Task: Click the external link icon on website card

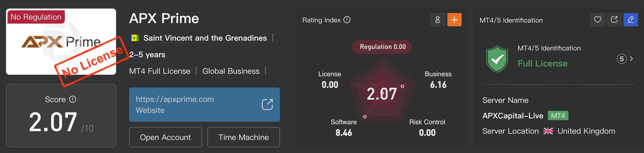Action: coord(267,105)
